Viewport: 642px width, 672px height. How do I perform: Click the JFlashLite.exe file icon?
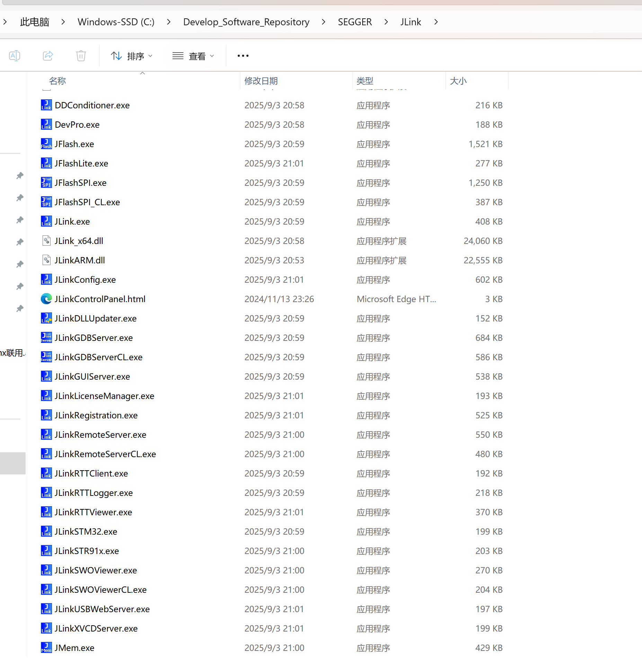click(46, 163)
